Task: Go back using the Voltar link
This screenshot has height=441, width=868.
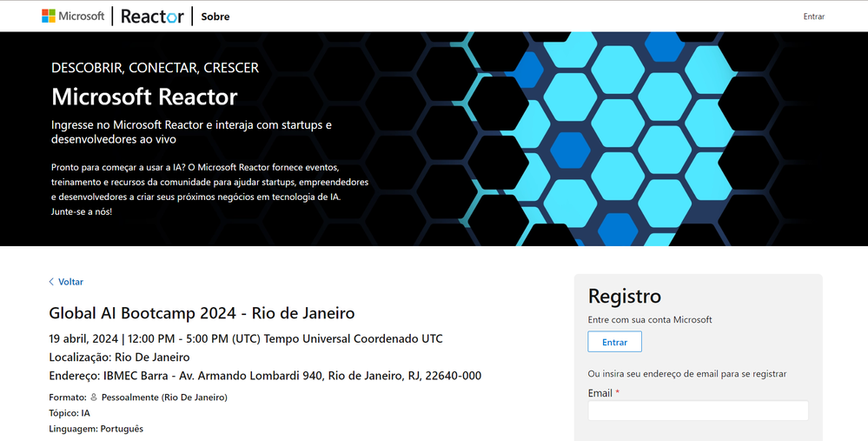Action: tap(66, 282)
